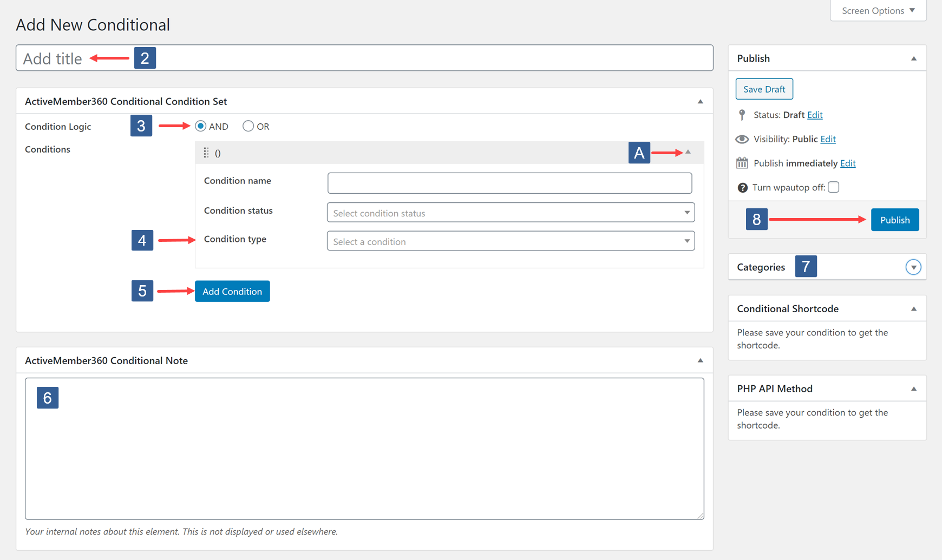Open the Screen Options menu

tap(877, 10)
